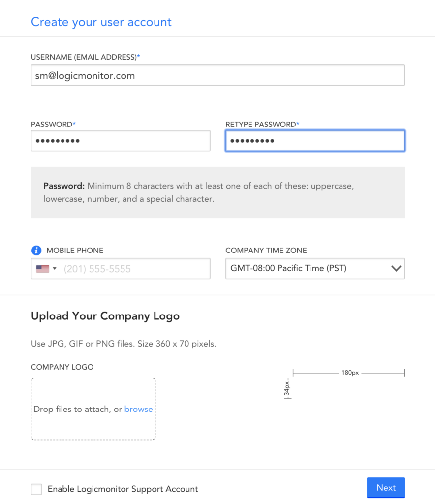Click the Company Logo drop zone
This screenshot has height=504, width=435.
pos(93,409)
